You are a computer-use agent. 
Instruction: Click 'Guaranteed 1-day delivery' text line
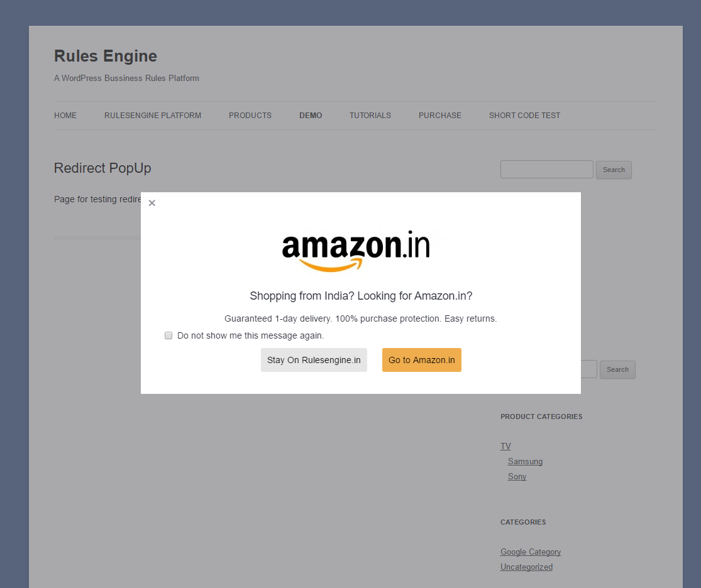(x=361, y=318)
